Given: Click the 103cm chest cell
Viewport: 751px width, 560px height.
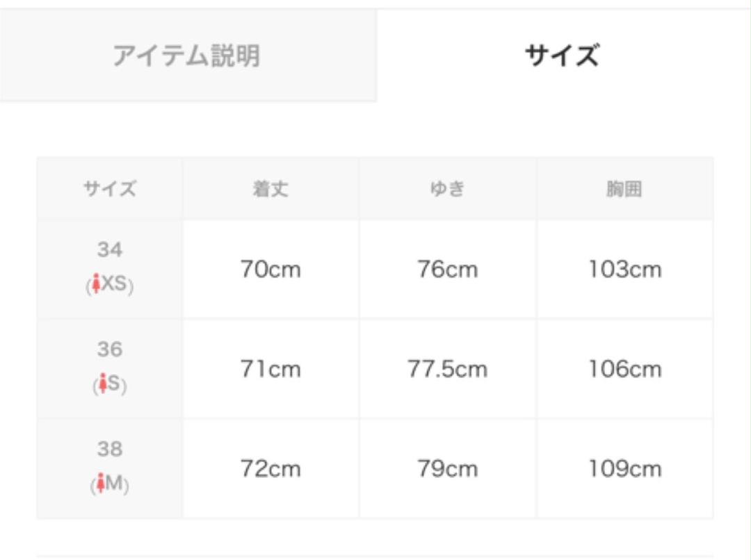Looking at the screenshot, I should click(625, 270).
